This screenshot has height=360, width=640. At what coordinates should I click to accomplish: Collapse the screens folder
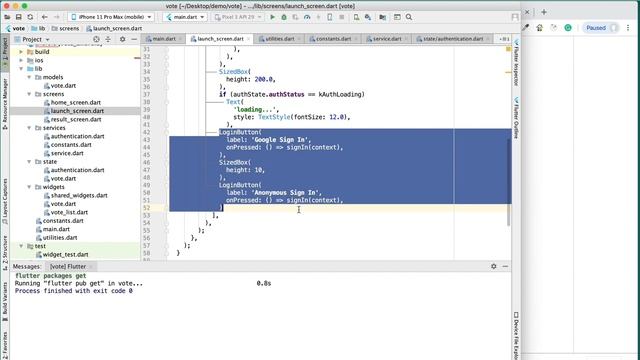[29, 94]
